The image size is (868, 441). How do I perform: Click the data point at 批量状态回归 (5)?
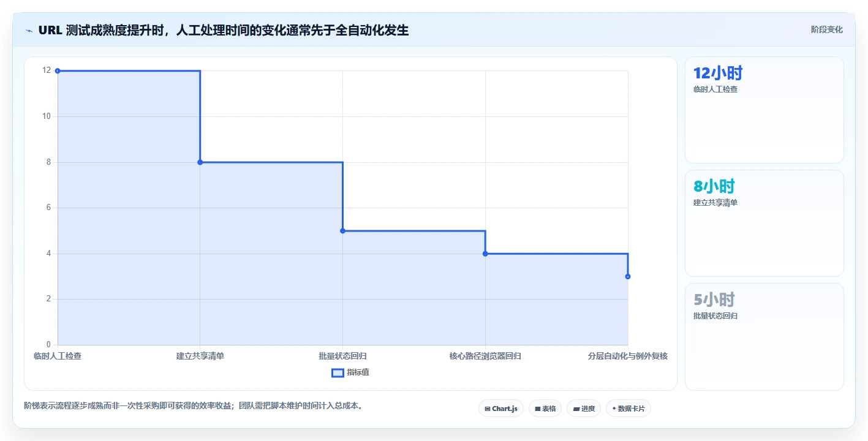[342, 231]
